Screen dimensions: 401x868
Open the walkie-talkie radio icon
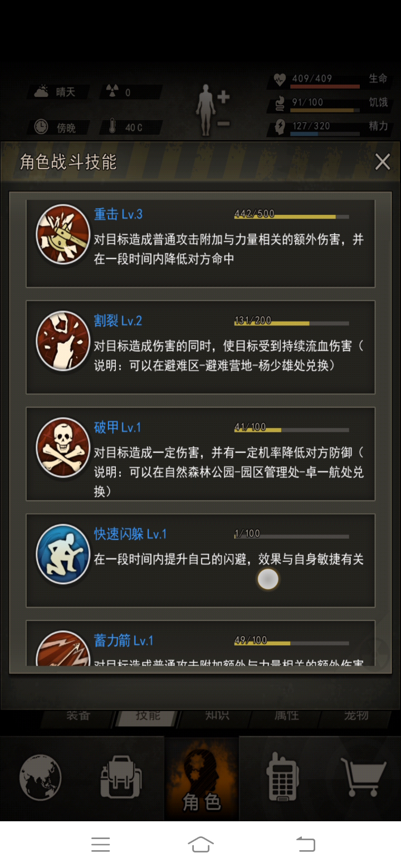click(x=283, y=777)
